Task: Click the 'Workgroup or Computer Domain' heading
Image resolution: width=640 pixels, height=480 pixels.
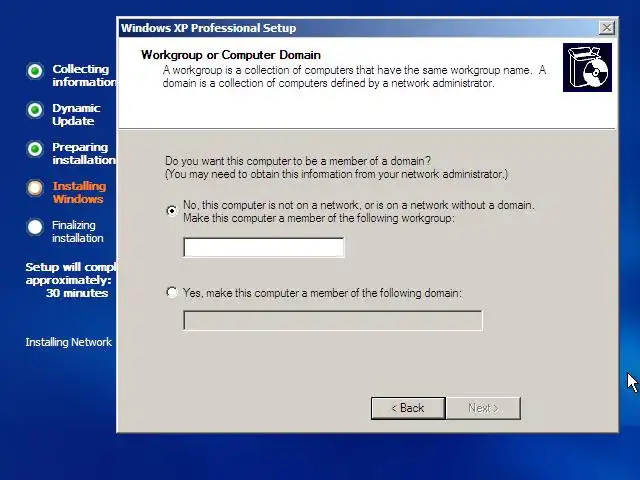Action: point(231,55)
